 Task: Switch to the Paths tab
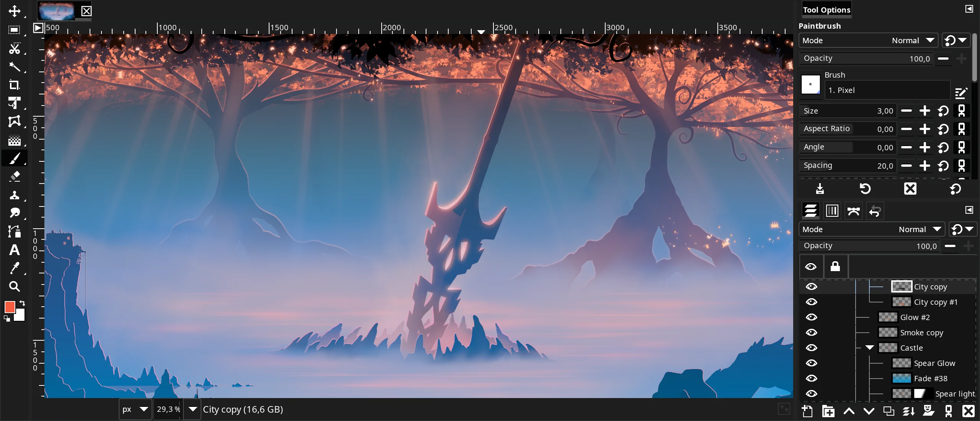point(853,211)
